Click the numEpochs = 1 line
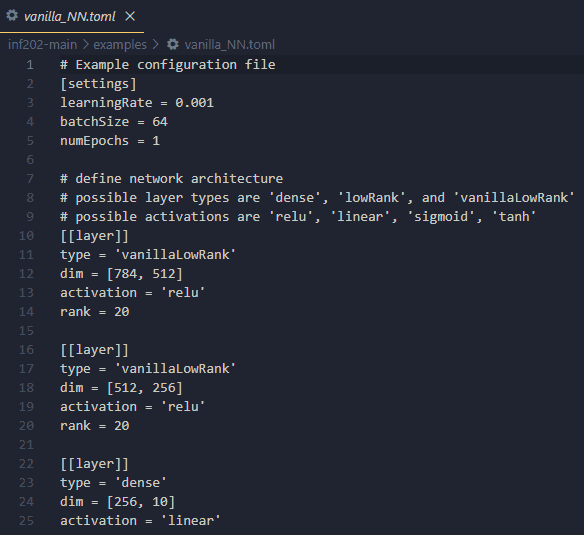 pos(110,141)
